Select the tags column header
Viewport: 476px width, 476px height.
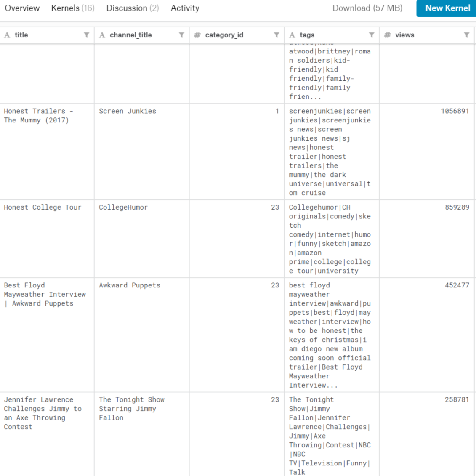pos(332,35)
